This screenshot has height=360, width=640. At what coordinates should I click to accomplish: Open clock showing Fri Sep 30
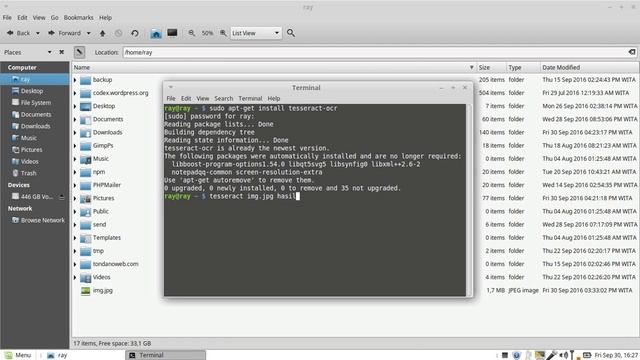616,355
